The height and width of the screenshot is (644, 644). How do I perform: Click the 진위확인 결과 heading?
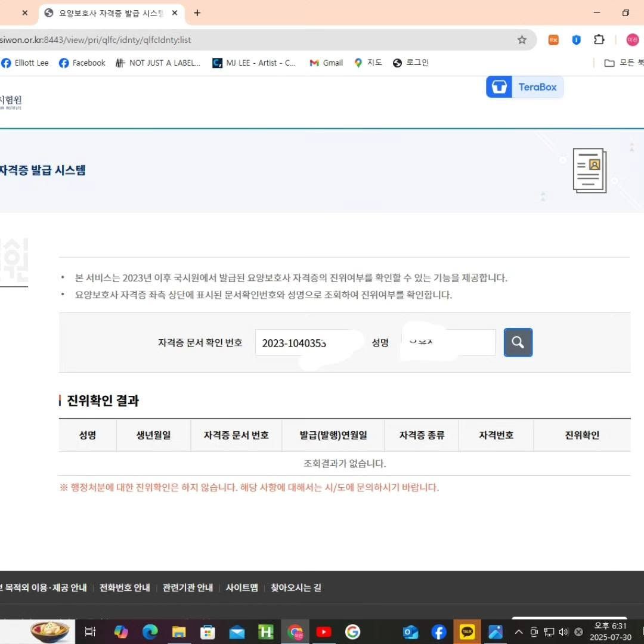(103, 401)
